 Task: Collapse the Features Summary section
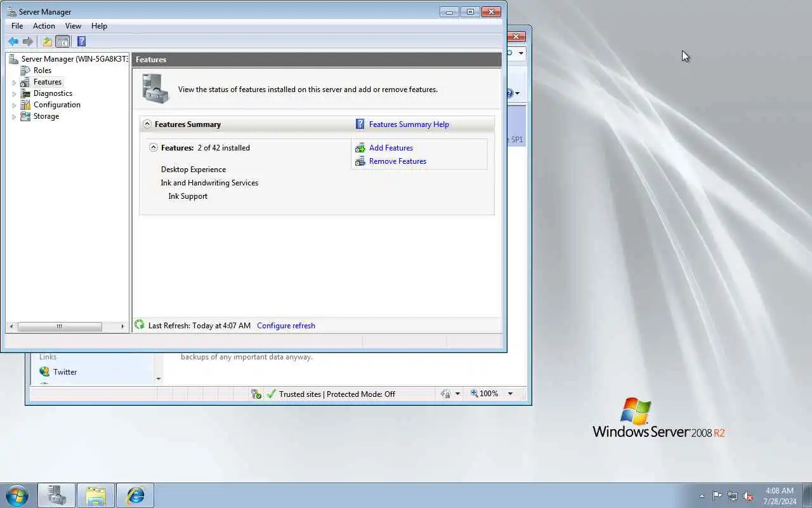pos(147,124)
